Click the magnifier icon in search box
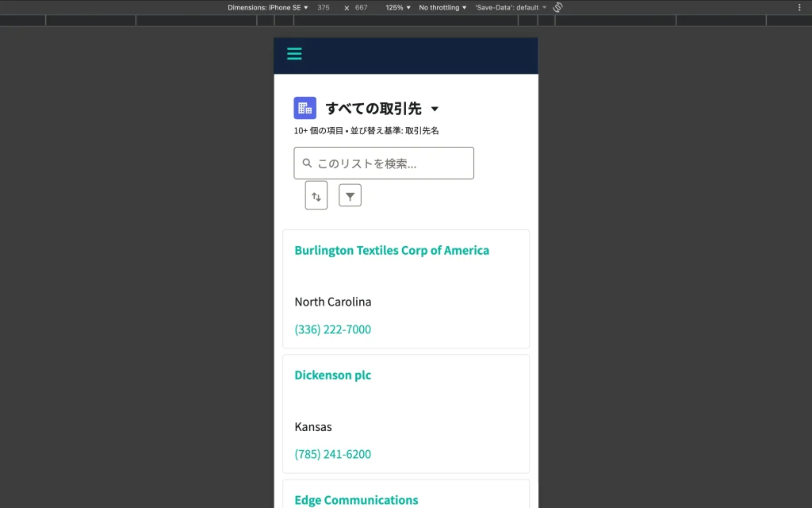Image resolution: width=812 pixels, height=508 pixels. click(x=307, y=164)
